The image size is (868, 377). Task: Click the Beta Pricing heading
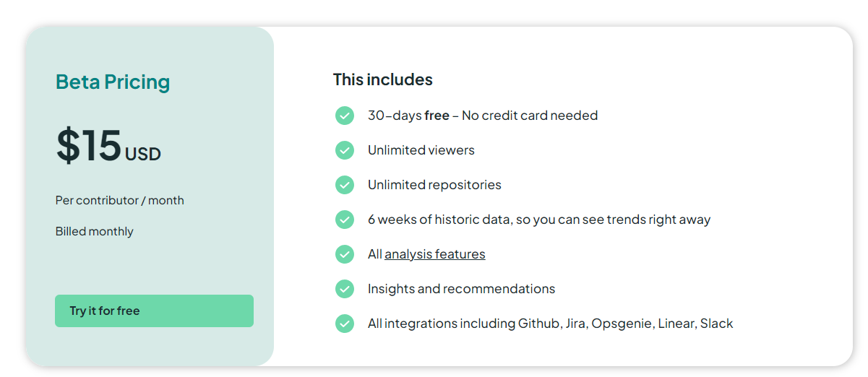tap(113, 82)
